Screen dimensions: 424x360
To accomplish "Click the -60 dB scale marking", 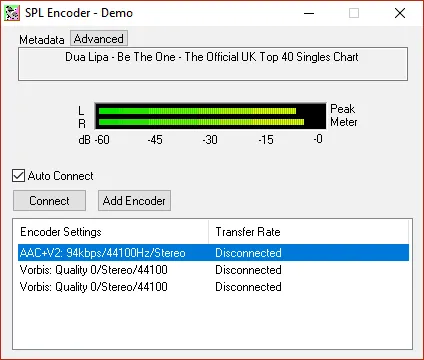I will (102, 139).
